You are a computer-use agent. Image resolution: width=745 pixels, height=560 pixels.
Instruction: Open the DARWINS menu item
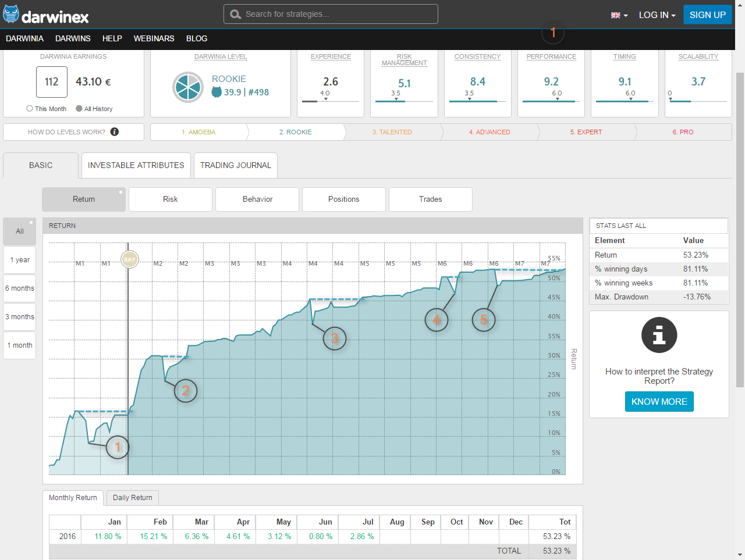73,38
